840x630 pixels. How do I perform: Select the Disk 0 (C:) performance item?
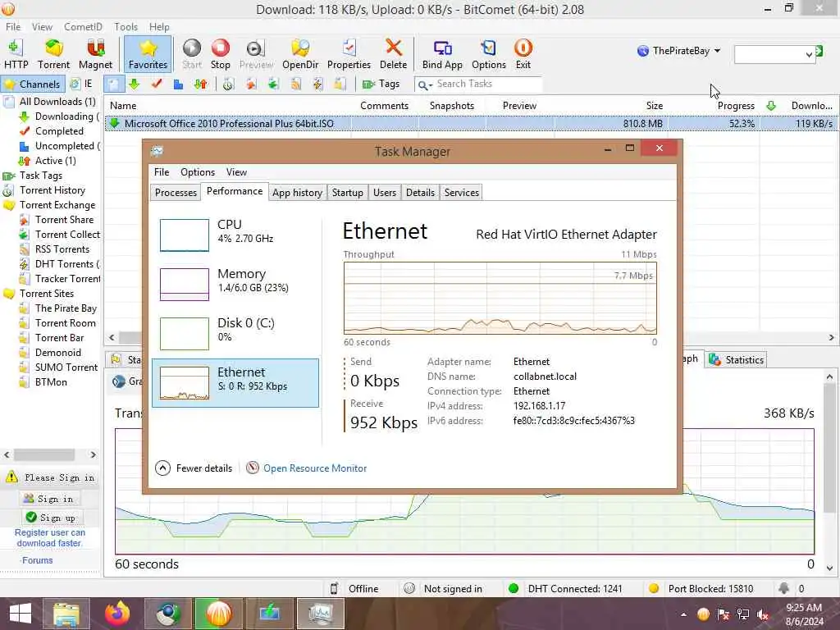(235, 334)
